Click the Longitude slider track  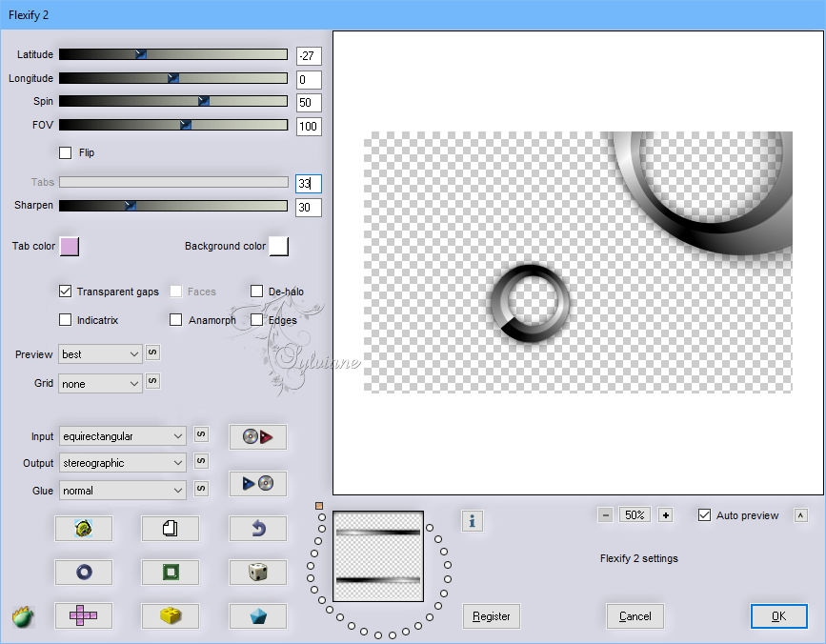173,78
